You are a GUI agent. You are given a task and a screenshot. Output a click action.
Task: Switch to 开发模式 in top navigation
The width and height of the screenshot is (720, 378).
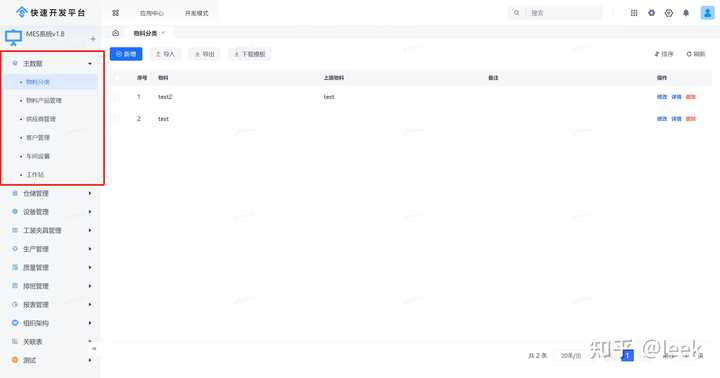(x=197, y=13)
